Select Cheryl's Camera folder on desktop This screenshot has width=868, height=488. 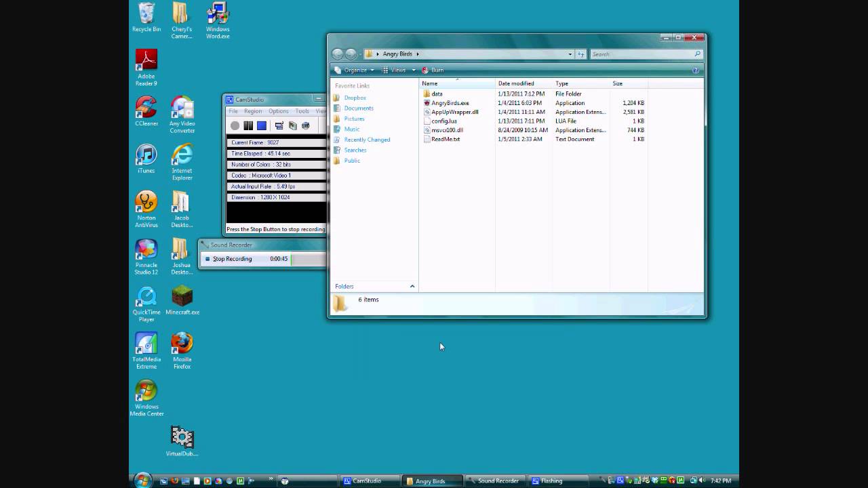[x=182, y=20]
